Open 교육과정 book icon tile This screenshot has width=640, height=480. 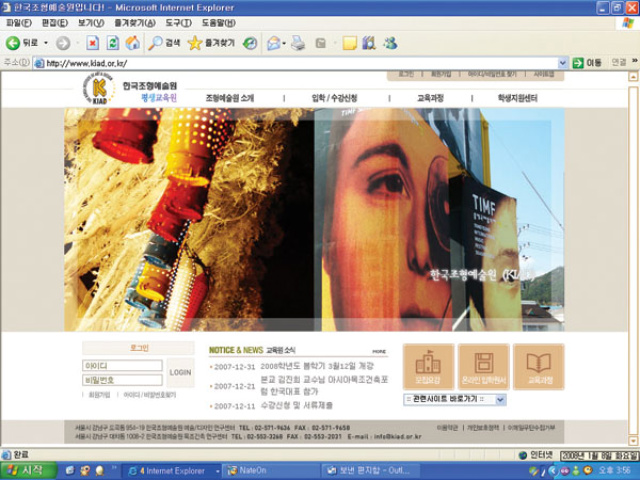coord(539,366)
